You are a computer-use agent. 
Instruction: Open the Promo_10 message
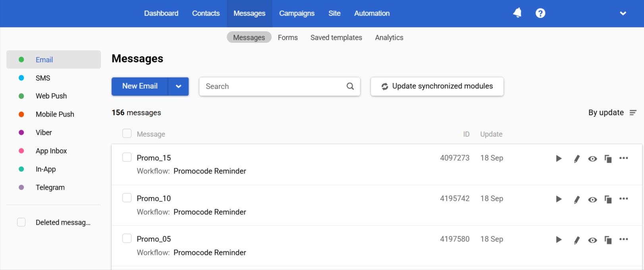coord(154,198)
